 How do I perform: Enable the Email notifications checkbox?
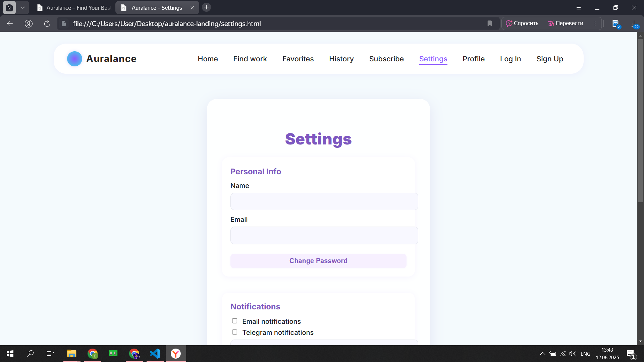234,321
